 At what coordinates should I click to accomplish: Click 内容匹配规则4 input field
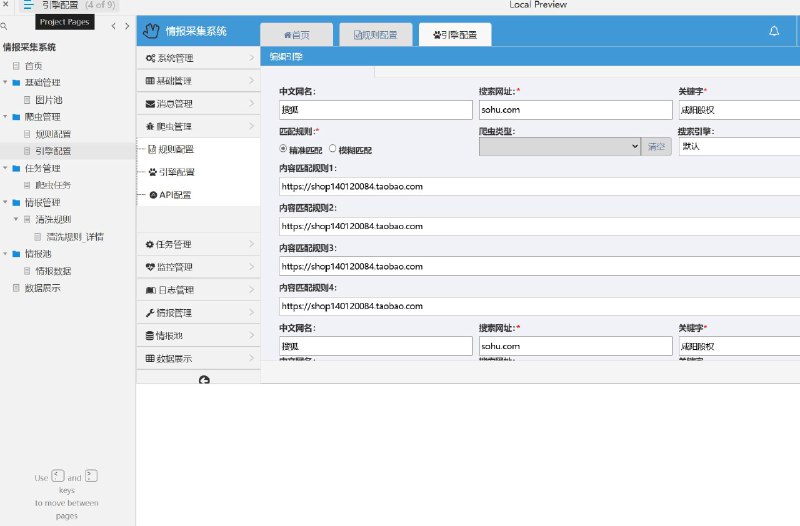(539, 306)
